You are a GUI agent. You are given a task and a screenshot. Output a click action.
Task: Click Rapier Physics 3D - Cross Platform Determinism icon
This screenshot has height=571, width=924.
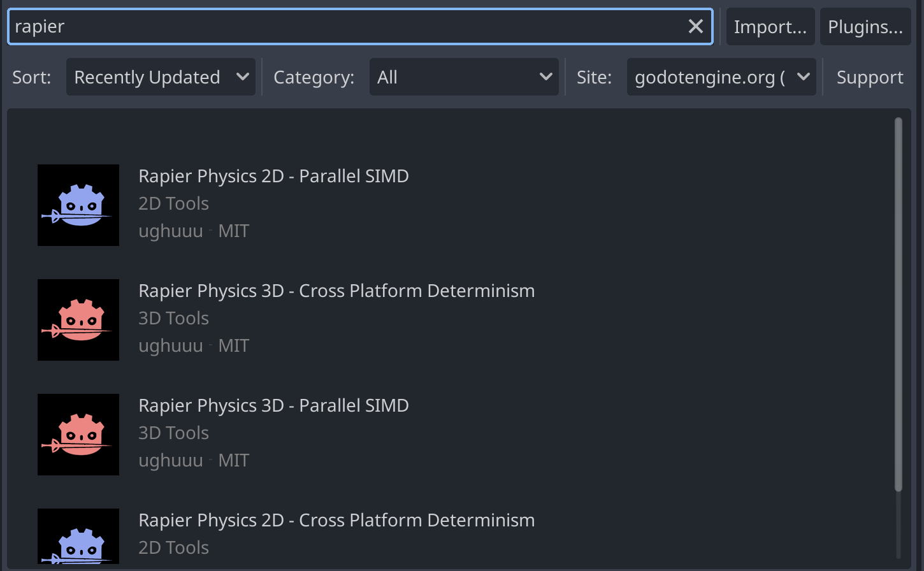(x=78, y=320)
